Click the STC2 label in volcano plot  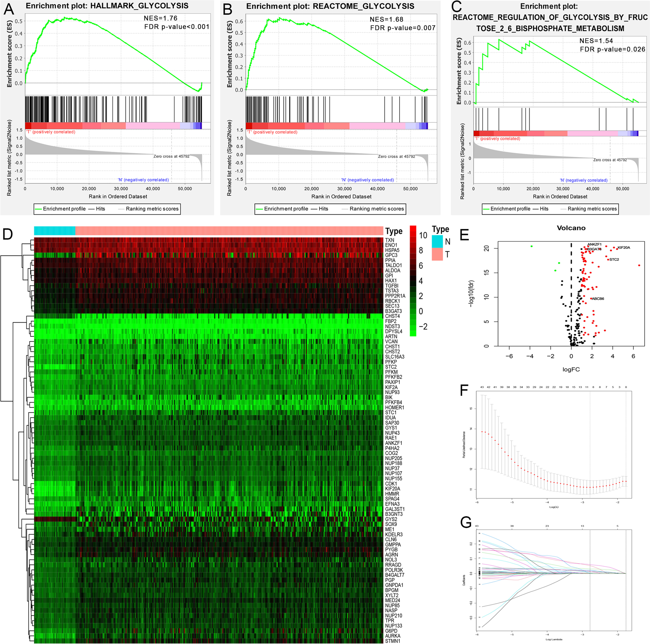pos(614,259)
